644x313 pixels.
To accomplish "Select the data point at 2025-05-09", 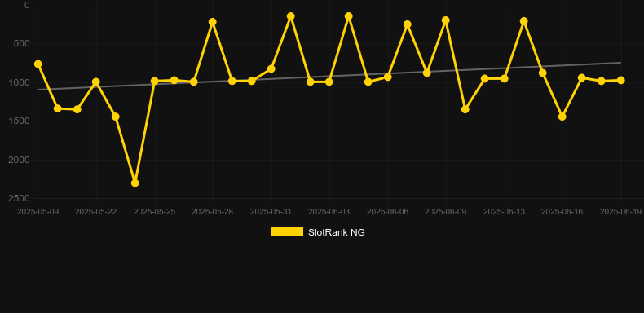I will tap(38, 64).
